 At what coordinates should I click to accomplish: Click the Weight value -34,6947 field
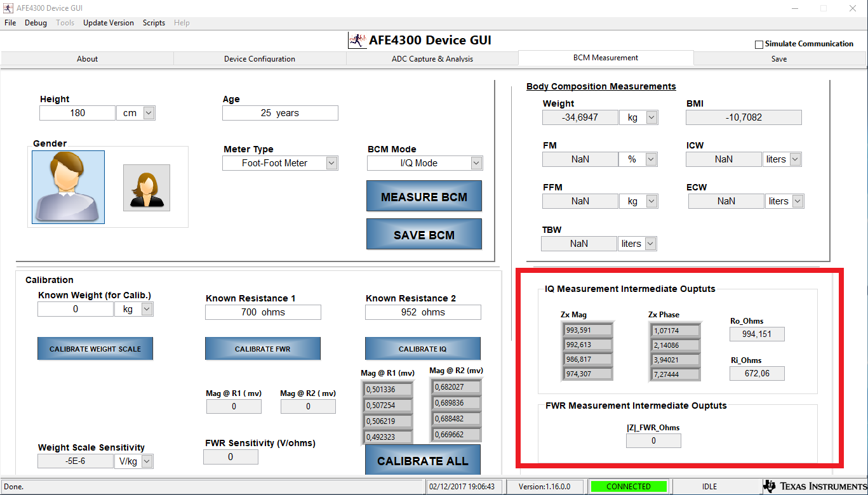[x=580, y=117]
